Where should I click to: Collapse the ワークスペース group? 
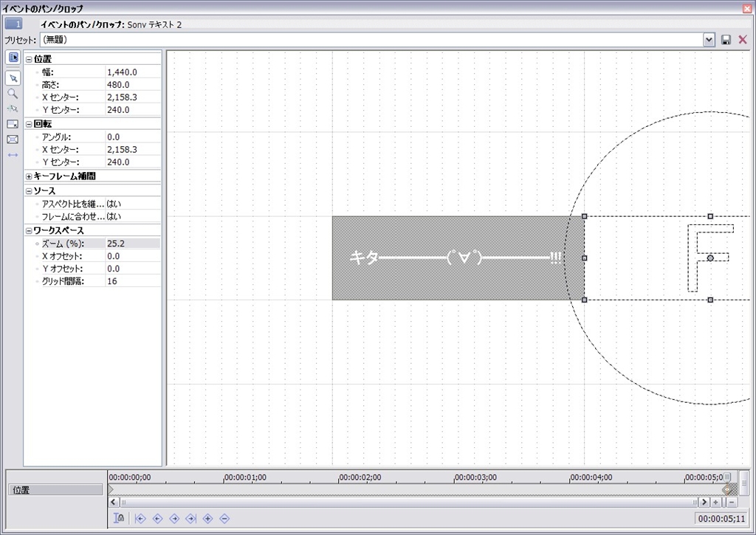tap(29, 231)
